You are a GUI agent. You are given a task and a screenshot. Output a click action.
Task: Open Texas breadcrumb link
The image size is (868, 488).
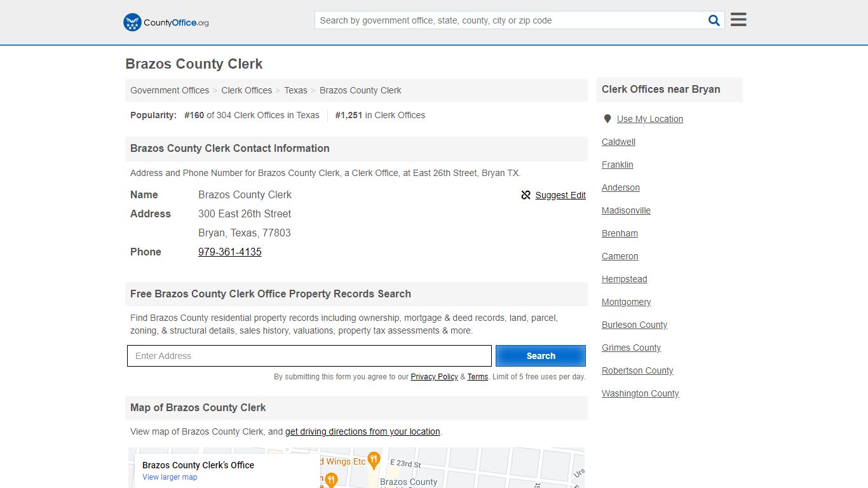click(x=295, y=90)
